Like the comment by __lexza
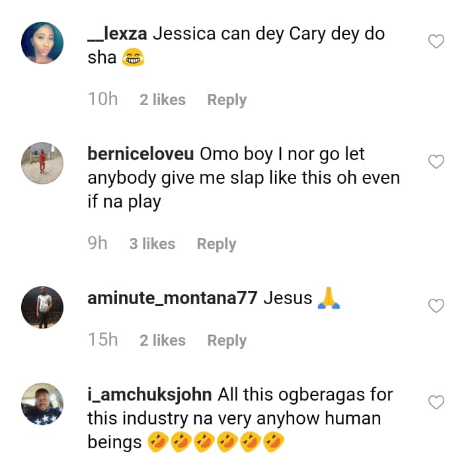 point(436,42)
